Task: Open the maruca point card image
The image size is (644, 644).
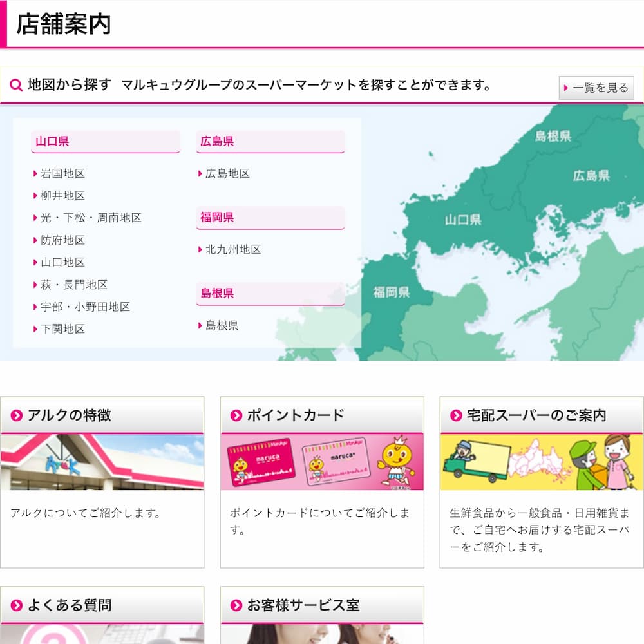Action: click(322, 462)
